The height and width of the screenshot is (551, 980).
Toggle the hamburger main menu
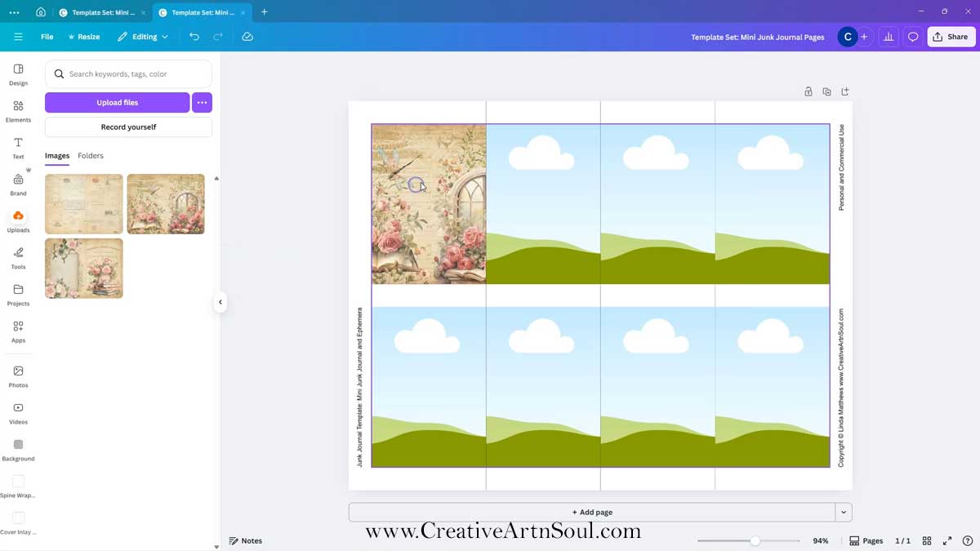(x=18, y=37)
